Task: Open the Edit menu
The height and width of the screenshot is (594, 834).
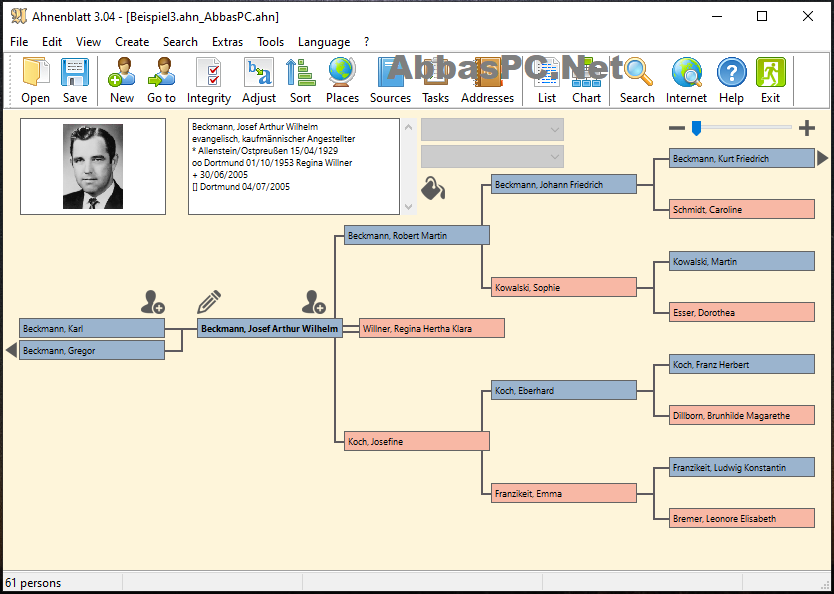Action: click(x=52, y=42)
